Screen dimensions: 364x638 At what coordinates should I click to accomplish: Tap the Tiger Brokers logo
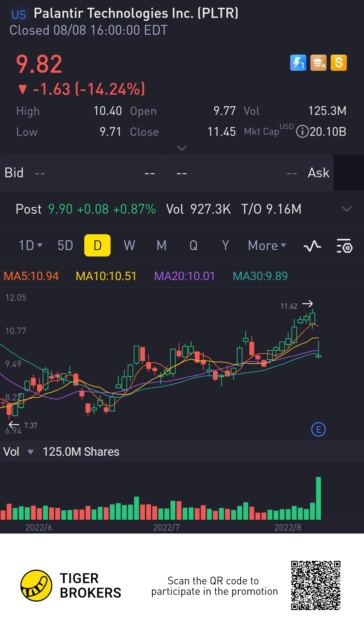(x=71, y=585)
